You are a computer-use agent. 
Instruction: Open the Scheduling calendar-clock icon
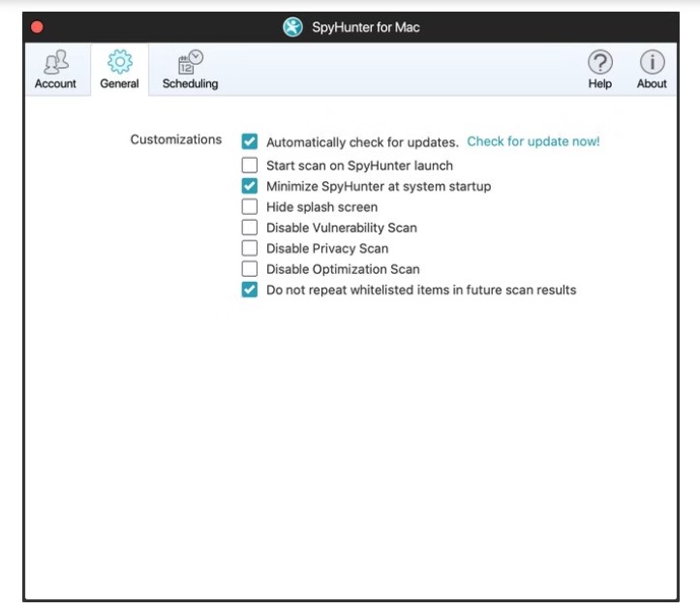tap(190, 62)
